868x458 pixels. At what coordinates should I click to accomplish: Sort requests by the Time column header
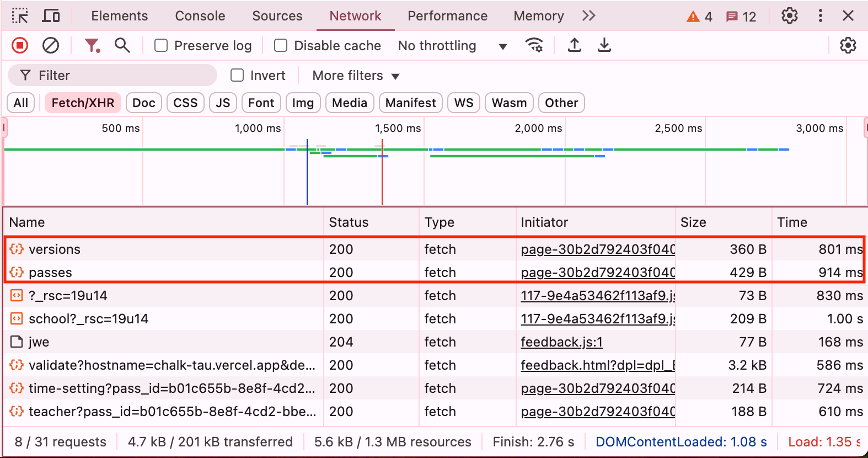(x=819, y=222)
